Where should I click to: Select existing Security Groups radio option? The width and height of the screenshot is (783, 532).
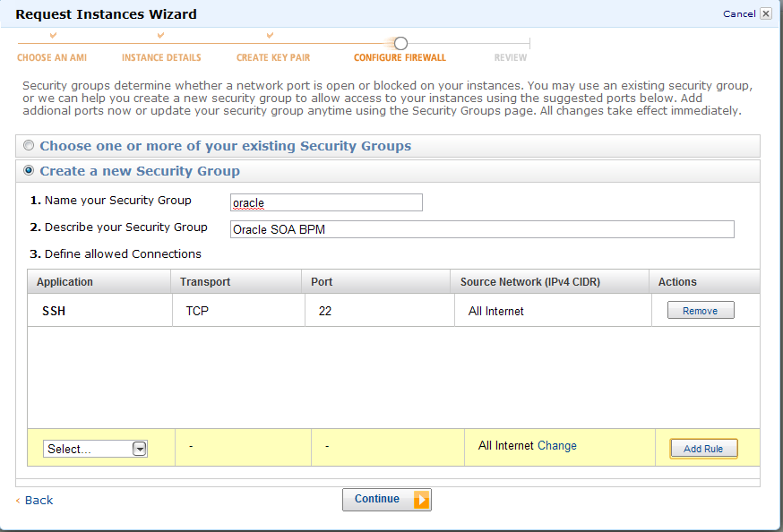pyautogui.click(x=30, y=146)
